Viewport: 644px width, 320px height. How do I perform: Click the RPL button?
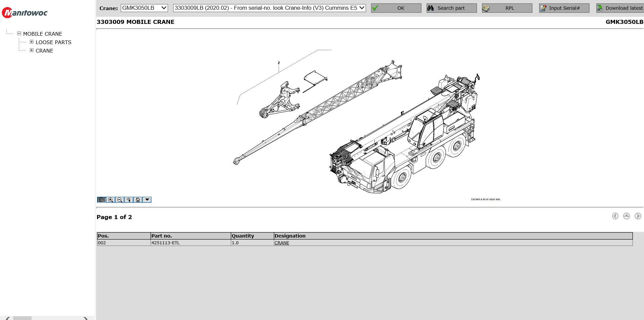[x=507, y=8]
